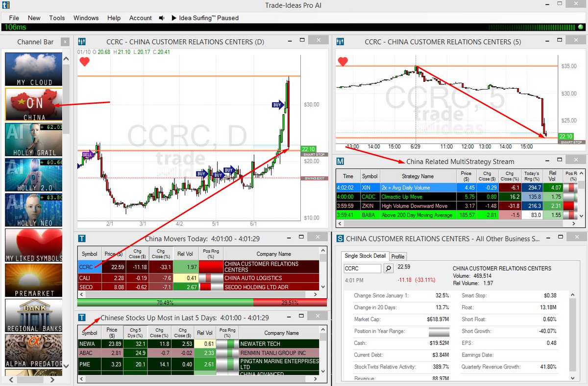Open the Help menu
Viewport: 588px width, 386px height.
[x=114, y=18]
